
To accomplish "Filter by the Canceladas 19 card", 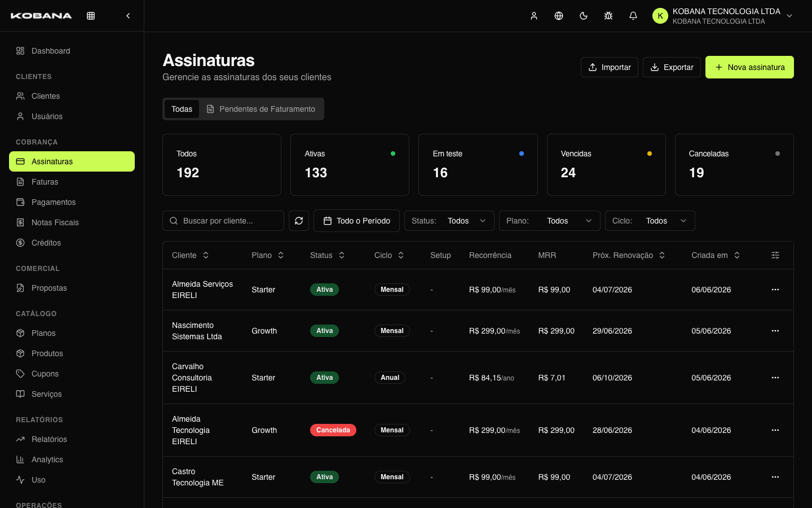I will tap(734, 165).
